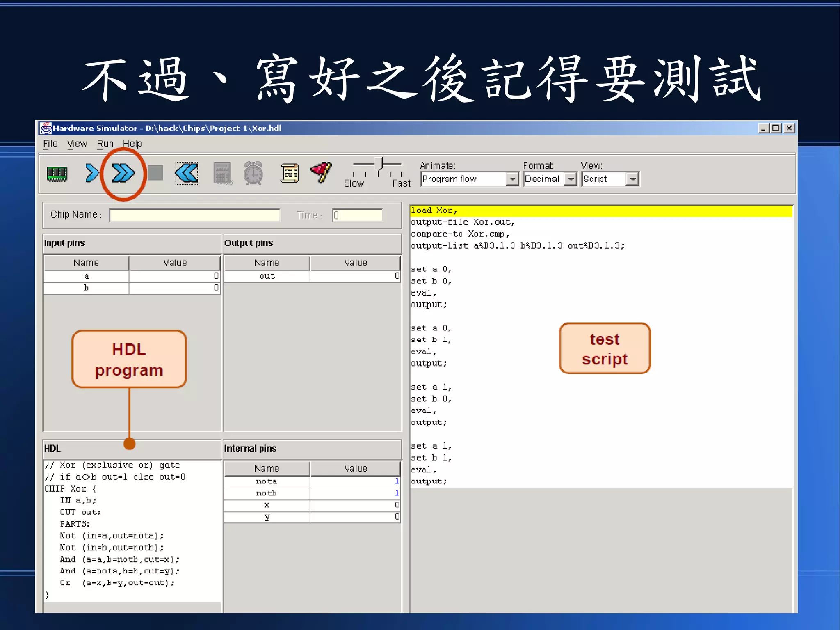Open the File menu
Screen dimensions: 840x630
coord(50,144)
